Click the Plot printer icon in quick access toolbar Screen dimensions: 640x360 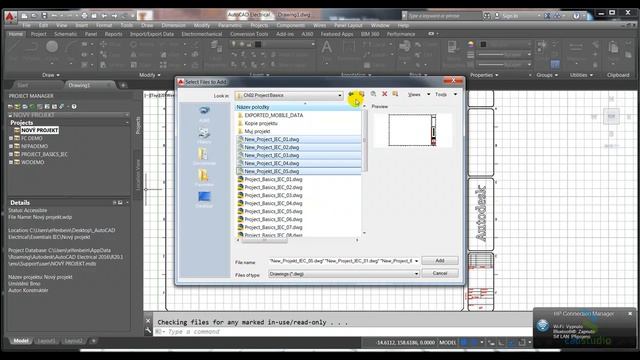click(x=84, y=16)
